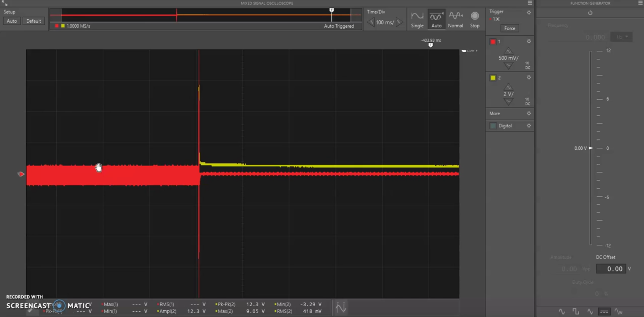Screen dimensions: 644x317
Task: Click the trigger position marker in overview
Action: pos(331,10)
